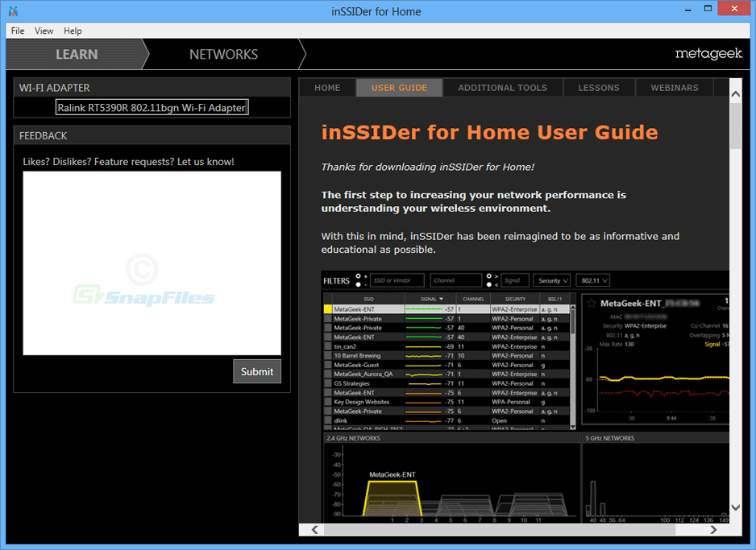Click the metageek logo

[x=708, y=53]
